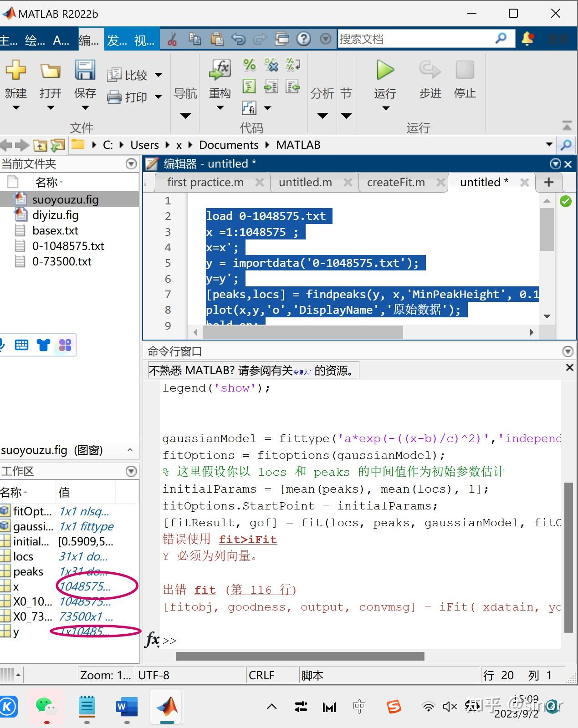Click the copy icon in quick toolbar
Screen dimensions: 578x728
(194, 39)
